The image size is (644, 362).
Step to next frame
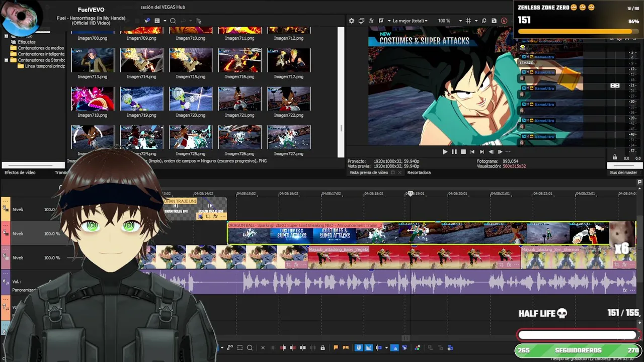click(x=500, y=151)
